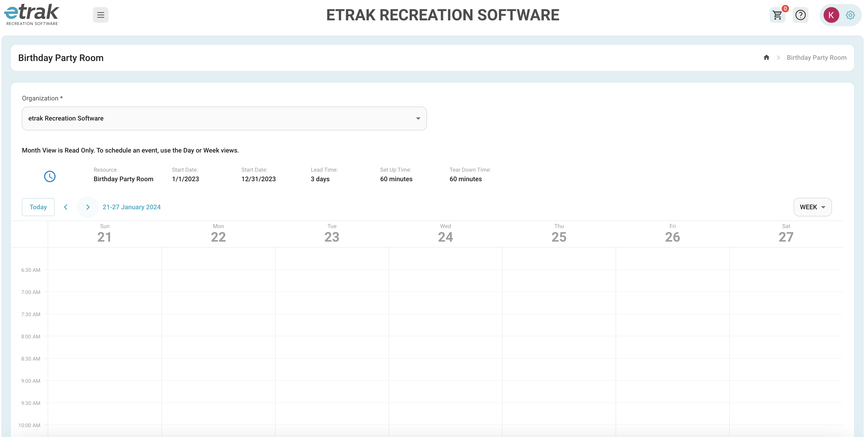The image size is (868, 437).
Task: Expand the Organization dropdown
Action: [224, 118]
